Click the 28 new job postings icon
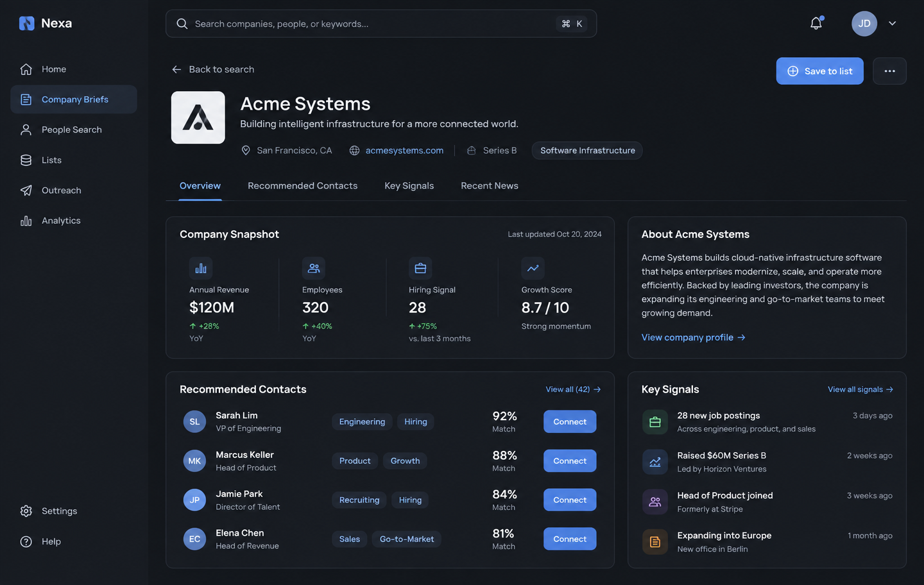Image resolution: width=924 pixels, height=585 pixels. click(x=655, y=422)
